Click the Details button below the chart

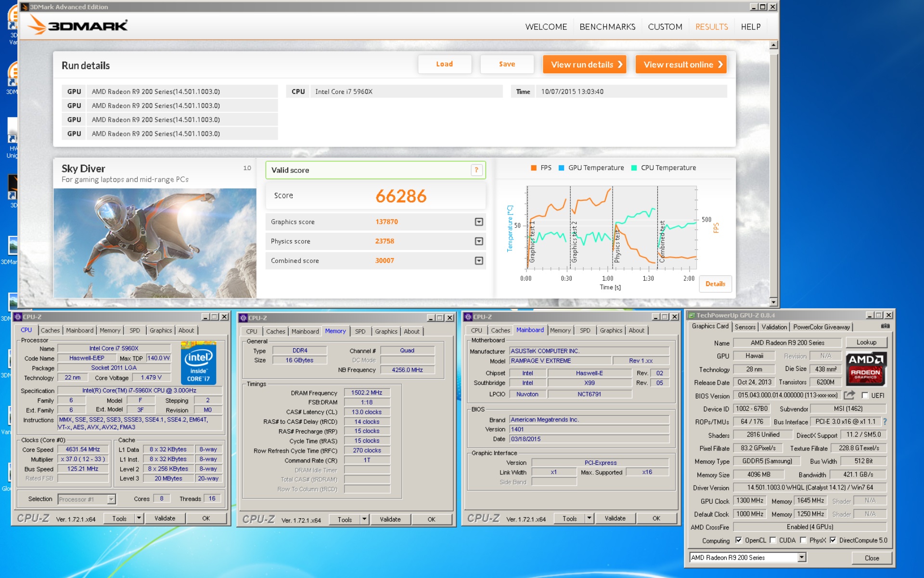(715, 284)
